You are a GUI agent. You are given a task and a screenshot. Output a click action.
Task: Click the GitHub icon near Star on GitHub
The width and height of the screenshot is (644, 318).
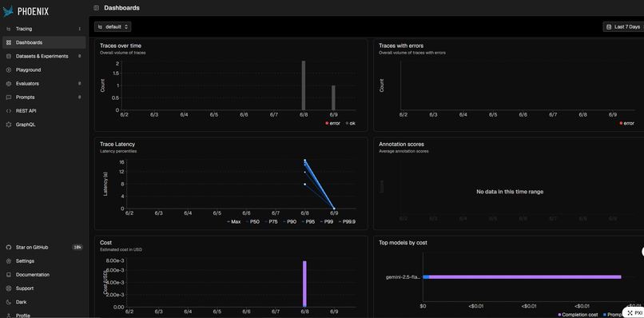[x=9, y=248]
